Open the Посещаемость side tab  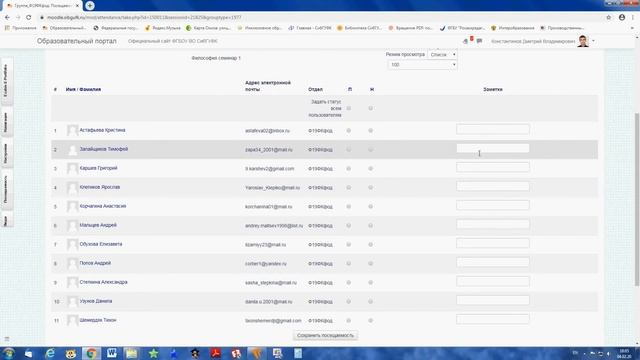coord(6,189)
